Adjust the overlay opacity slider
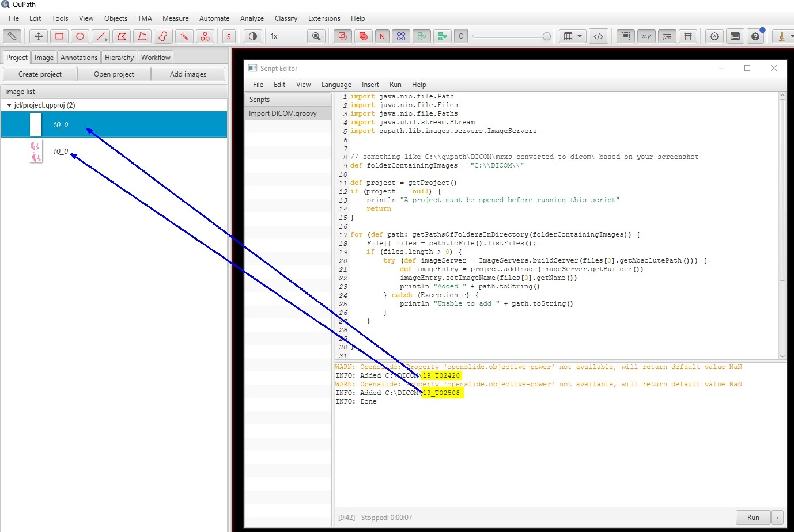Image resolution: width=794 pixels, height=532 pixels. click(x=546, y=36)
